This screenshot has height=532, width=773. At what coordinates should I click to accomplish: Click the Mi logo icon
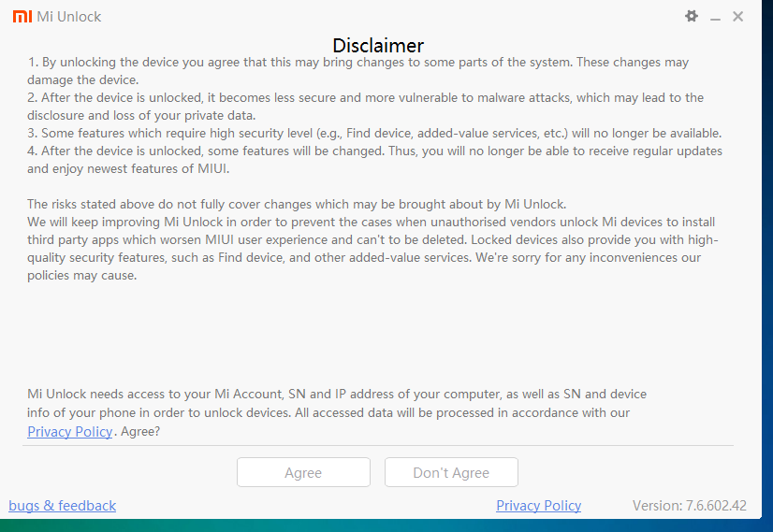22,16
